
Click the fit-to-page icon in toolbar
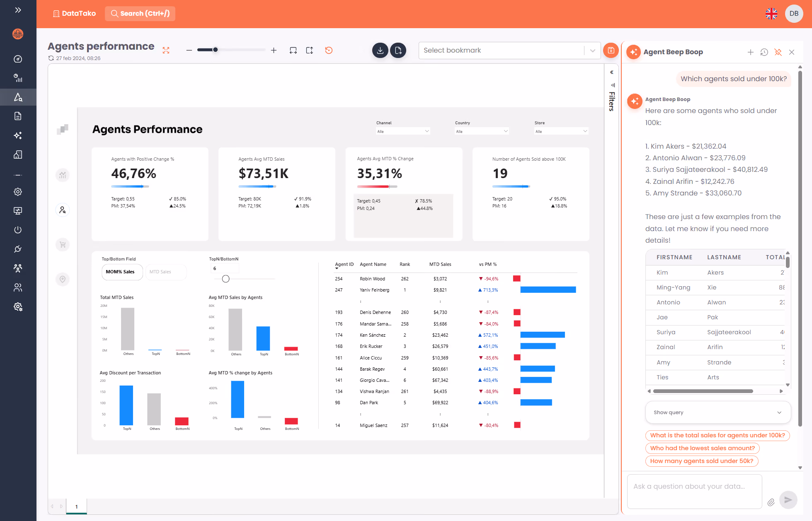pos(310,51)
